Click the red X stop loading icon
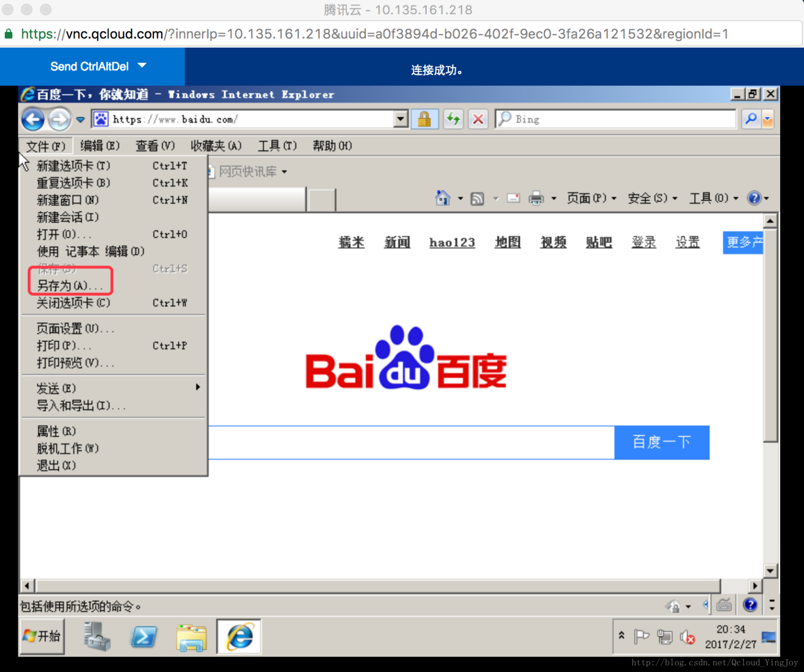804x672 pixels. click(x=478, y=119)
